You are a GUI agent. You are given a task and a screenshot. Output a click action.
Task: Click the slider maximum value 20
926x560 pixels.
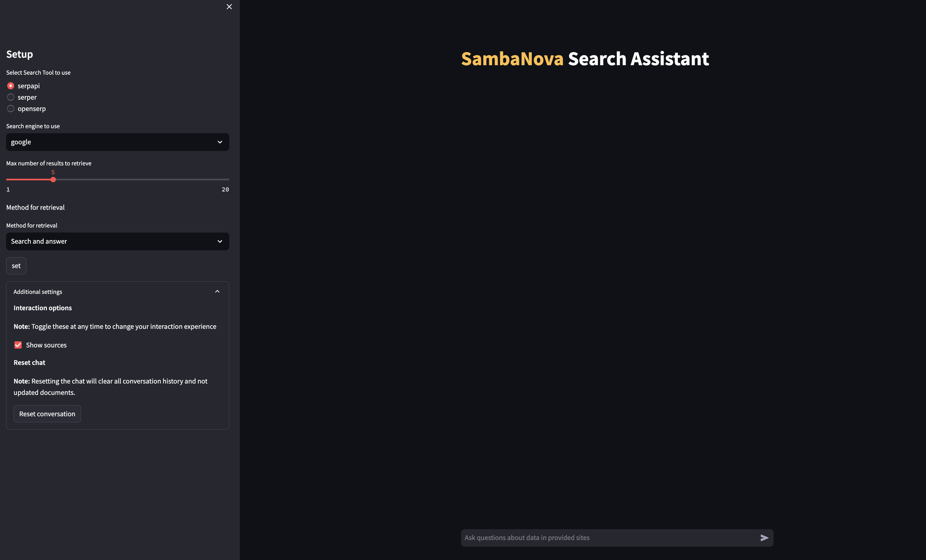[225, 190]
